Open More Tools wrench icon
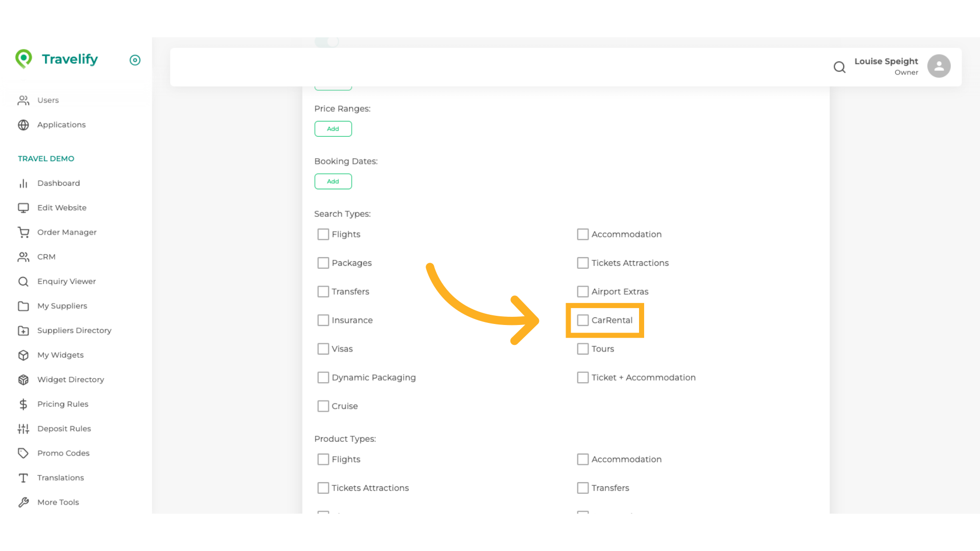 tap(23, 502)
